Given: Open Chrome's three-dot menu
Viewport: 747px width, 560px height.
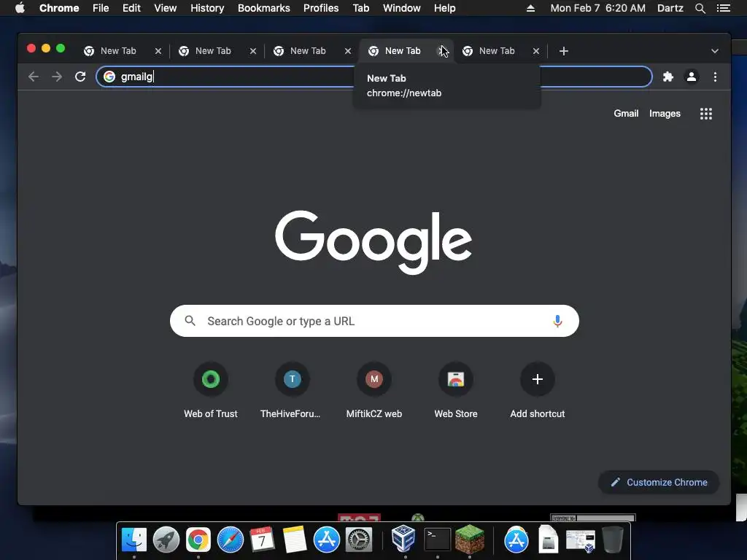Looking at the screenshot, I should click(x=715, y=77).
